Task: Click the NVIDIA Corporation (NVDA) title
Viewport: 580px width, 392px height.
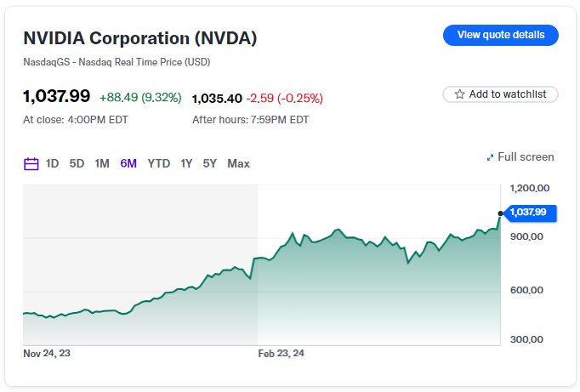Action: tap(139, 38)
